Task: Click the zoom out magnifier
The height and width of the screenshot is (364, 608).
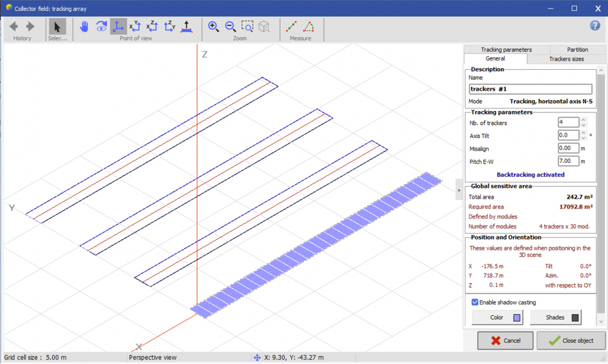Action: [230, 27]
